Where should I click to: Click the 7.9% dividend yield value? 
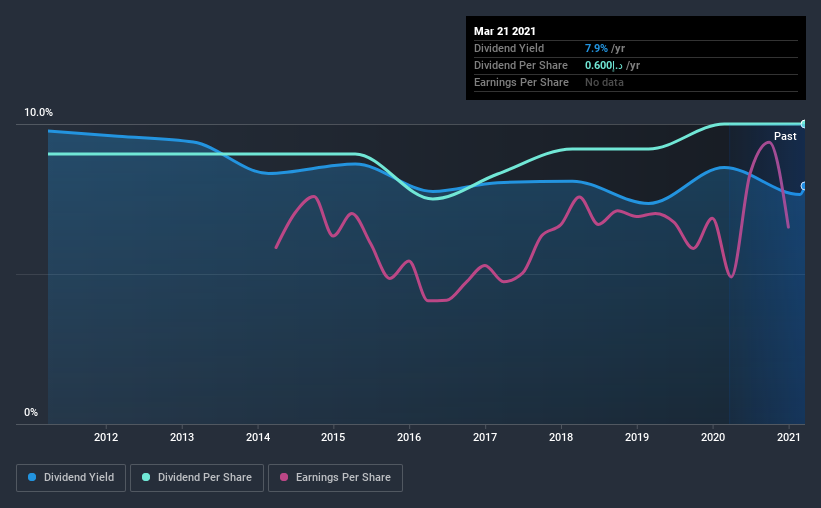pos(596,48)
